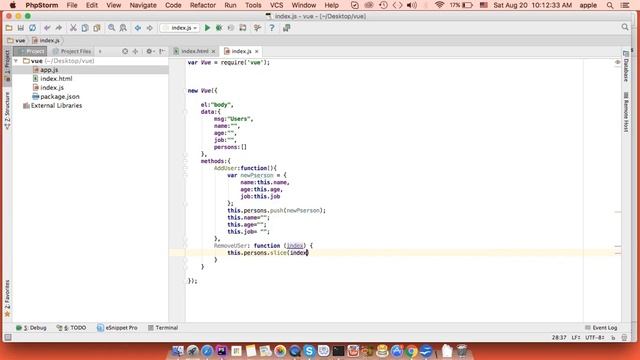Click the Paste icon in toolbar
The image size is (640, 360).
coord(97,28)
